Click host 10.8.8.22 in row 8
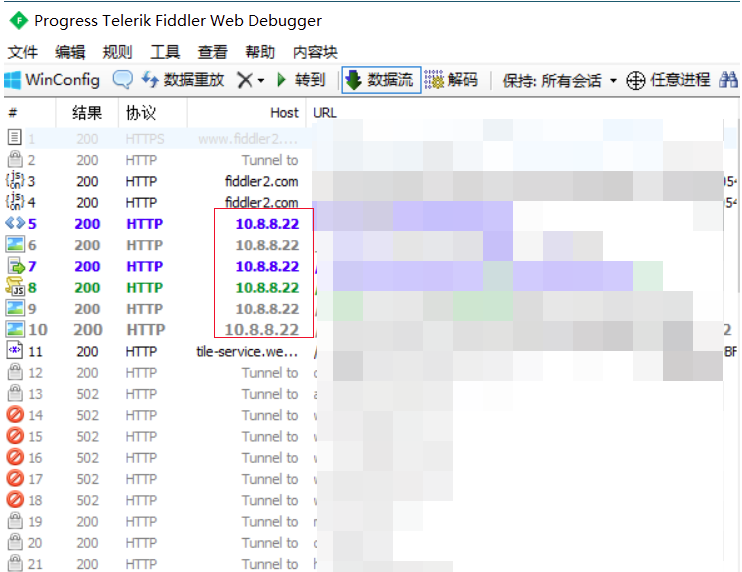 (267, 288)
